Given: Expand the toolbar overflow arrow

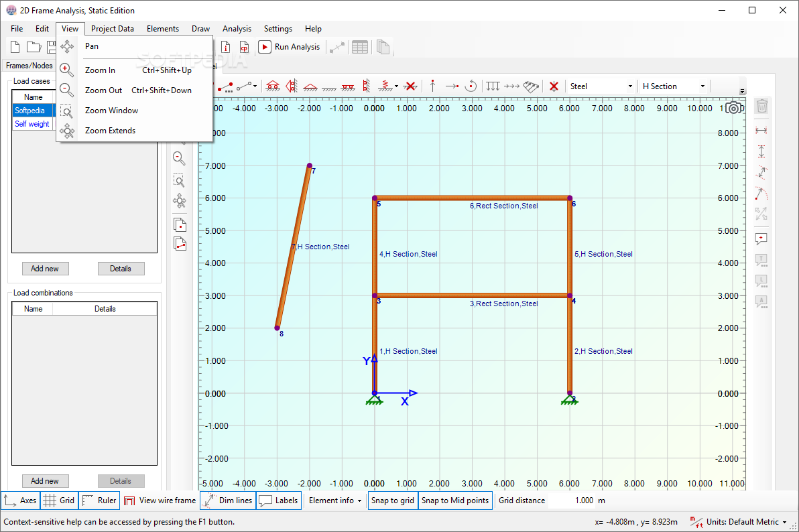Looking at the screenshot, I should point(743,91).
